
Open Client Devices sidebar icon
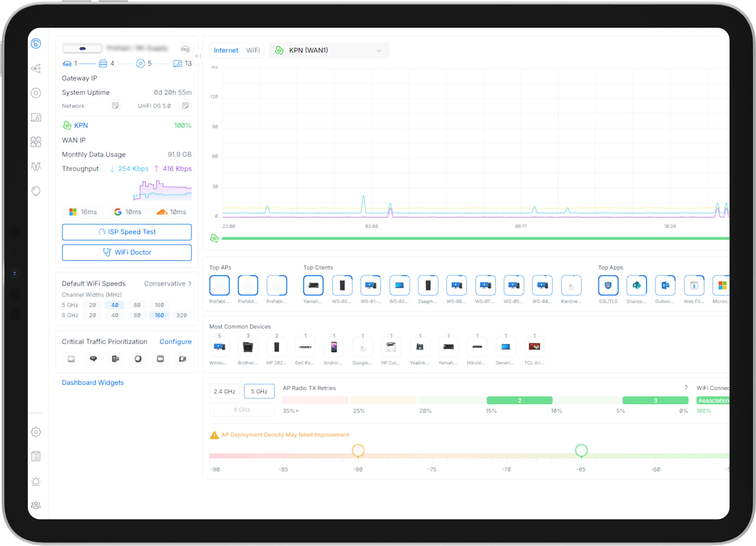click(36, 118)
